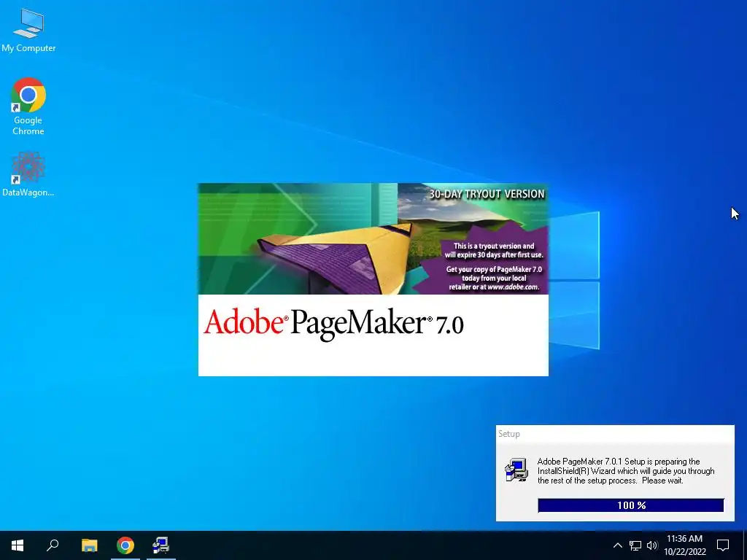The height and width of the screenshot is (560, 747).
Task: Select the My Computer desktop icon
Action: (28, 30)
